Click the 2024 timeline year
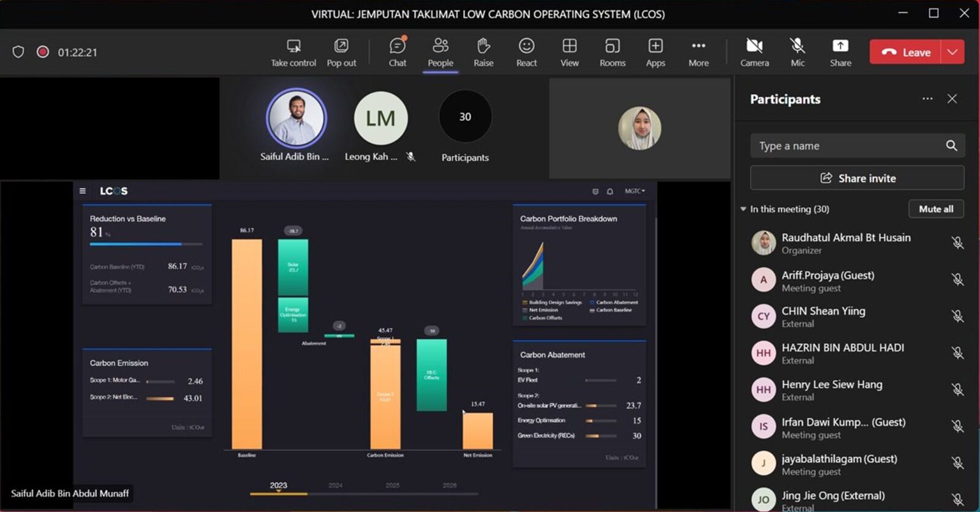This screenshot has height=512, width=980. (336, 485)
